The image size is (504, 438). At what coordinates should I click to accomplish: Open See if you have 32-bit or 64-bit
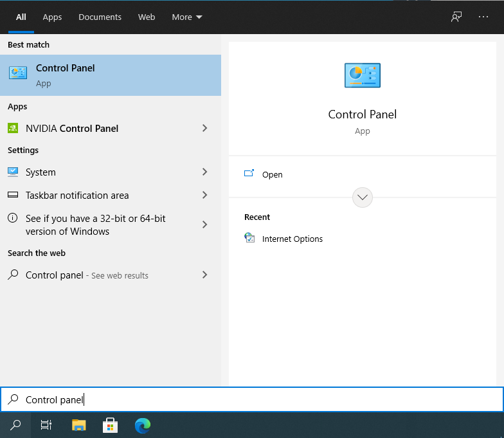click(111, 225)
